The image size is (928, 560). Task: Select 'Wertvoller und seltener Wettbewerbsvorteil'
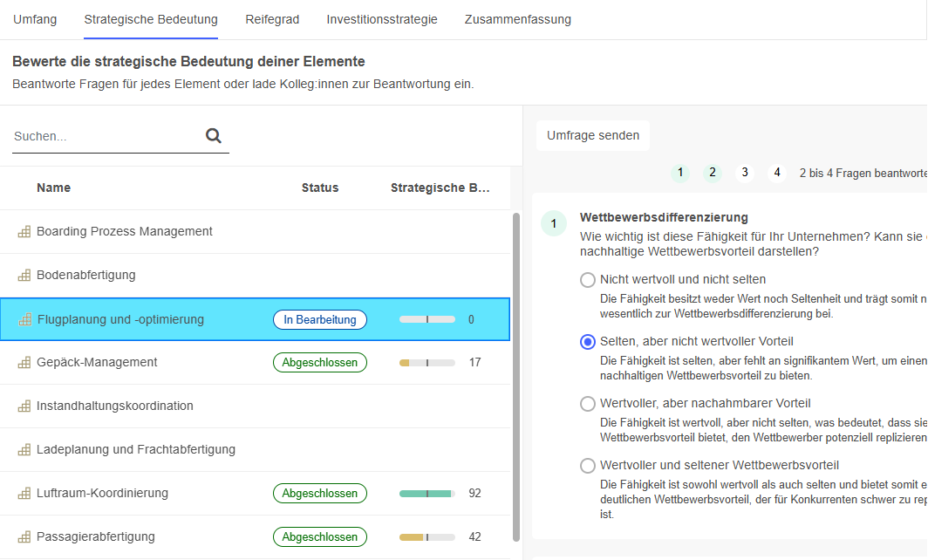[587, 466]
